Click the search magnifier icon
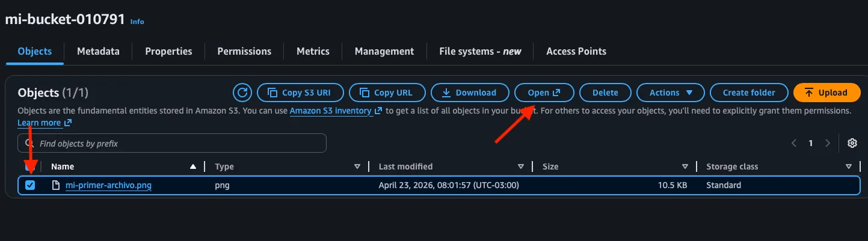This screenshot has width=868, height=241. click(x=29, y=144)
